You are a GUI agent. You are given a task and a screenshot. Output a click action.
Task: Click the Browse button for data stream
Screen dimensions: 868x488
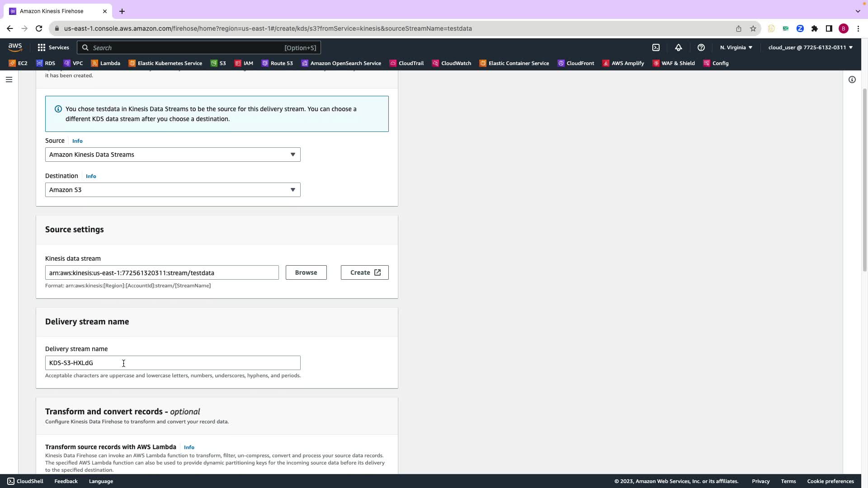306,272
